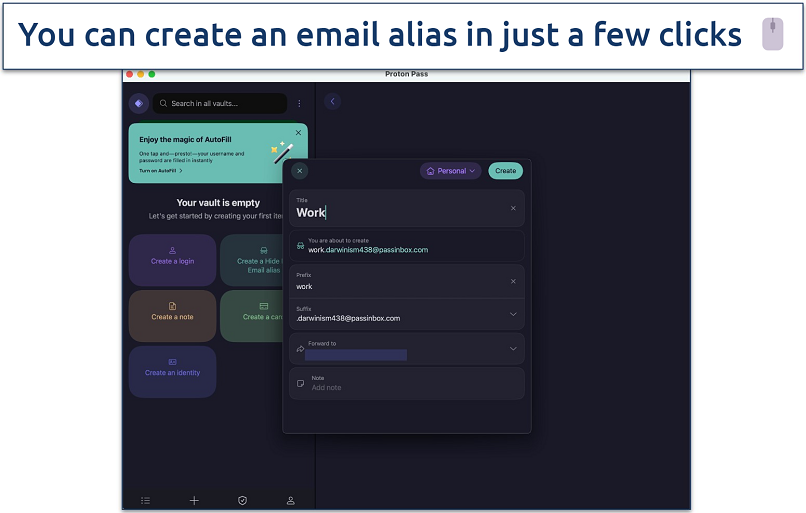Screen dimensions: 806x513
Task: Click the back arrow in detail pane
Action: (333, 102)
